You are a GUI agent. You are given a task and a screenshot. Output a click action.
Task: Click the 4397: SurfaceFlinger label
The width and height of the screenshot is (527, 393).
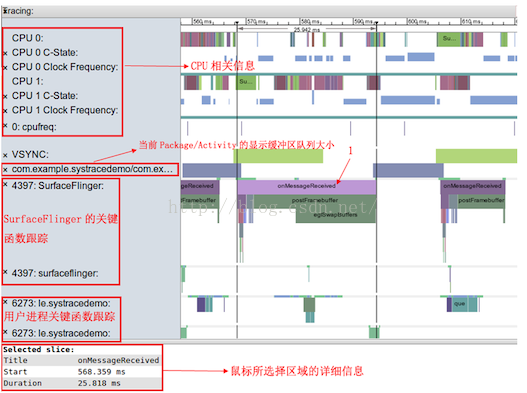tap(57, 186)
